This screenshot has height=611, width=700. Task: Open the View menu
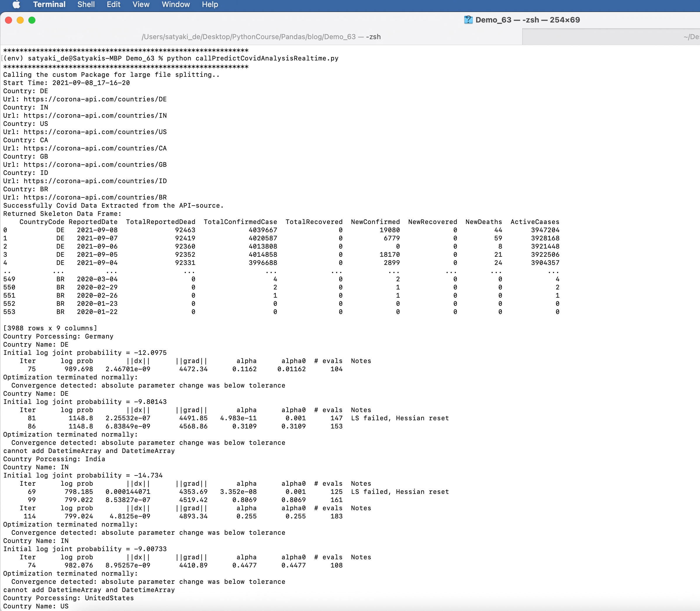[141, 4]
